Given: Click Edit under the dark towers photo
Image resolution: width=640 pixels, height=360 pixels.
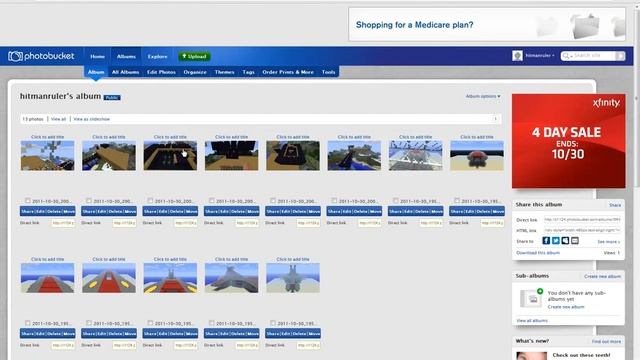Looking at the screenshot, I should point(224,211).
